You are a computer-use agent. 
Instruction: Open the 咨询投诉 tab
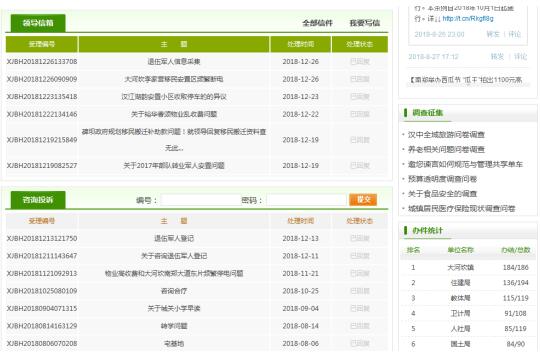tap(38, 200)
